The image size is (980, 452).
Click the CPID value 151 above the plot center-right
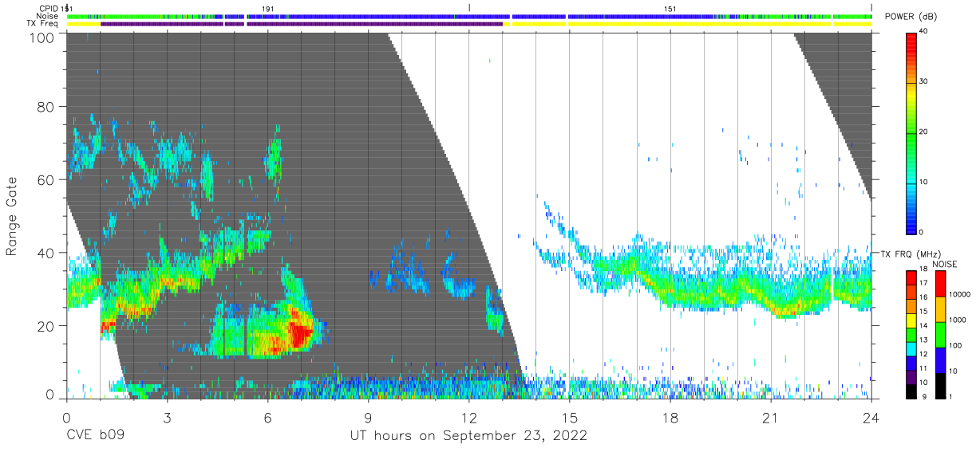point(670,9)
